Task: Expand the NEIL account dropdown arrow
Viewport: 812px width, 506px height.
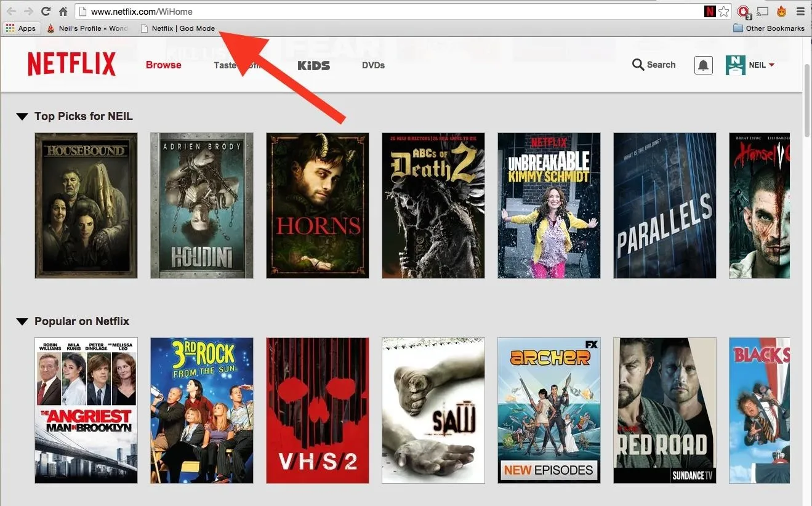Action: 771,65
